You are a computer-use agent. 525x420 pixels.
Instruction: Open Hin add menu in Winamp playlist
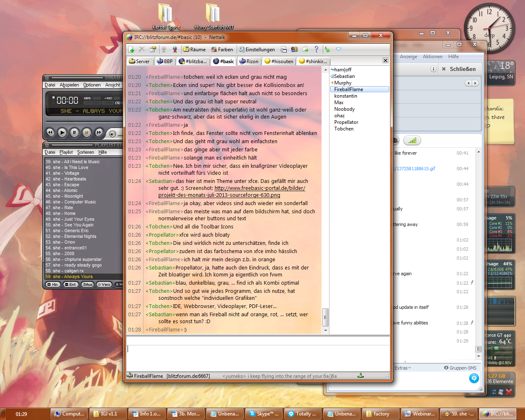(x=53, y=284)
